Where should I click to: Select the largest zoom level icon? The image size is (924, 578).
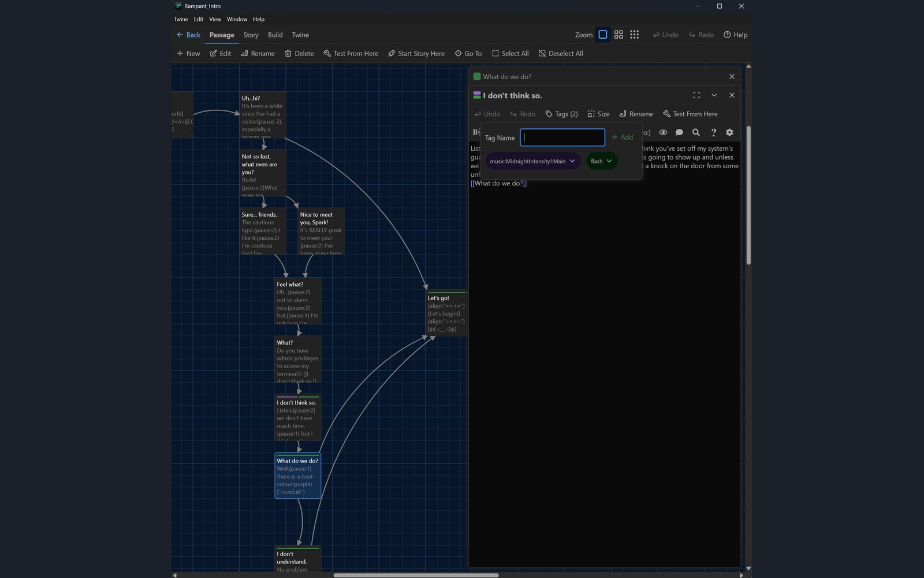tap(602, 35)
